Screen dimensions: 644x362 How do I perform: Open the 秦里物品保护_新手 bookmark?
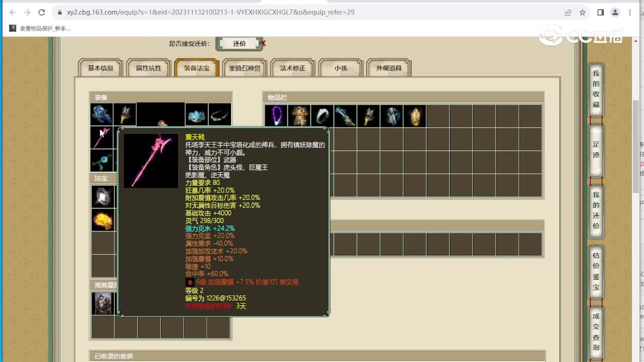pyautogui.click(x=40, y=29)
